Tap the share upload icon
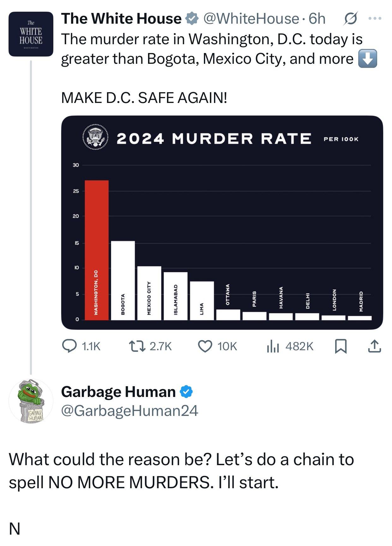The height and width of the screenshot is (546, 392). (374, 346)
